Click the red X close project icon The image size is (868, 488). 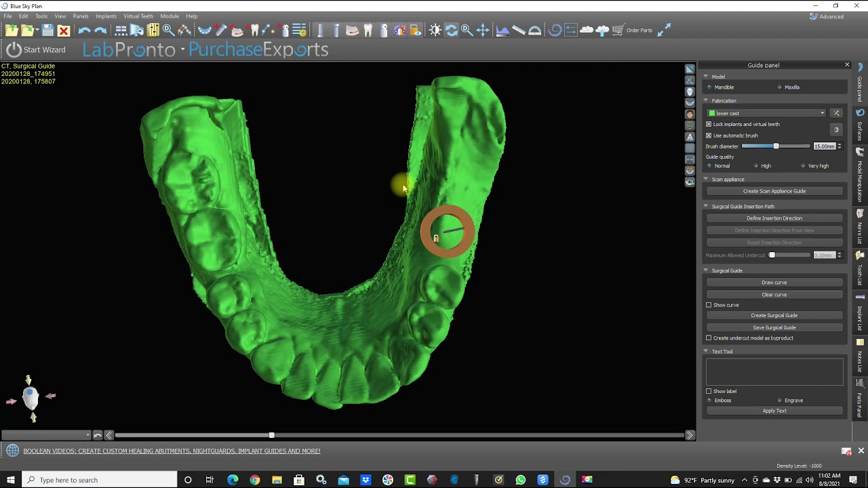[64, 30]
